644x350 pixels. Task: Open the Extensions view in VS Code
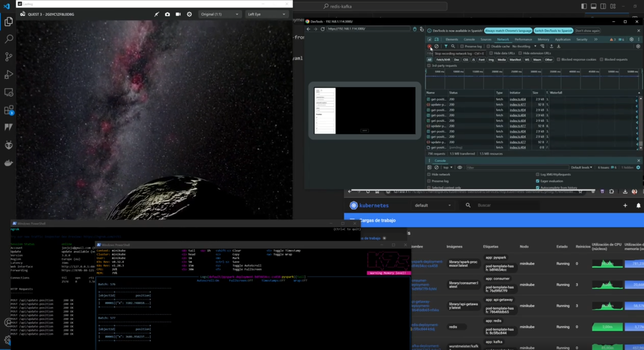tap(8, 110)
